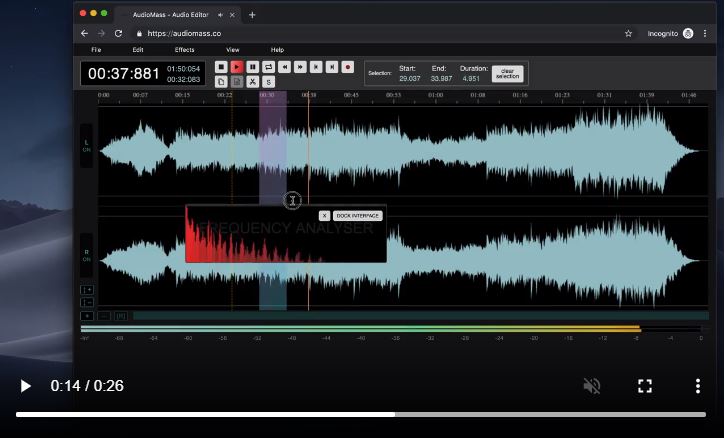Image resolution: width=725 pixels, height=438 pixels.
Task: Open the Edit menu
Action: [x=138, y=49]
